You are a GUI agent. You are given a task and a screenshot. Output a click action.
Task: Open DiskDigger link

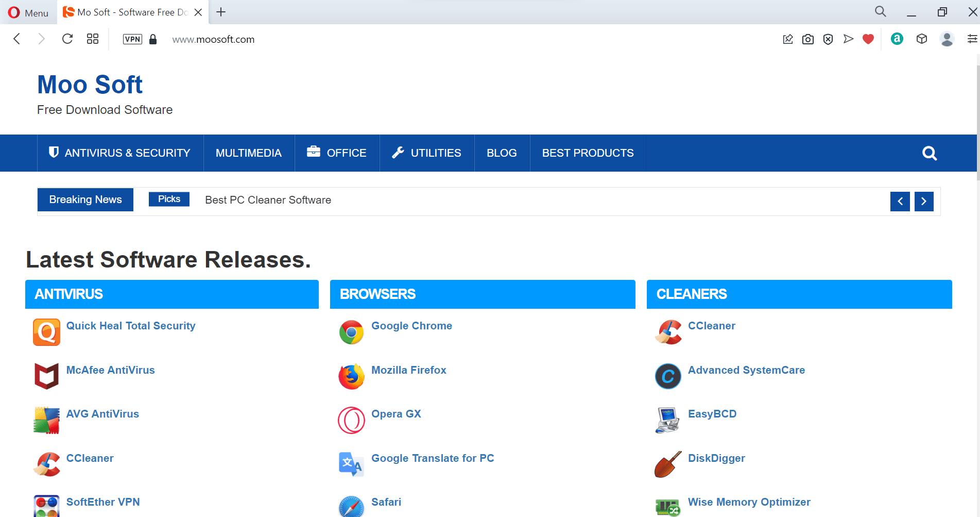click(716, 458)
